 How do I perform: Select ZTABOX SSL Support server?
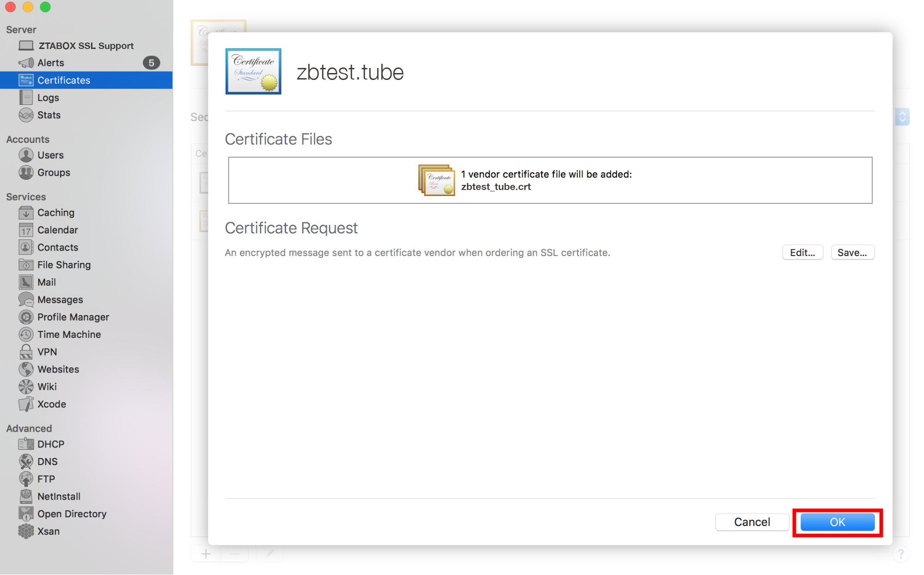[86, 46]
